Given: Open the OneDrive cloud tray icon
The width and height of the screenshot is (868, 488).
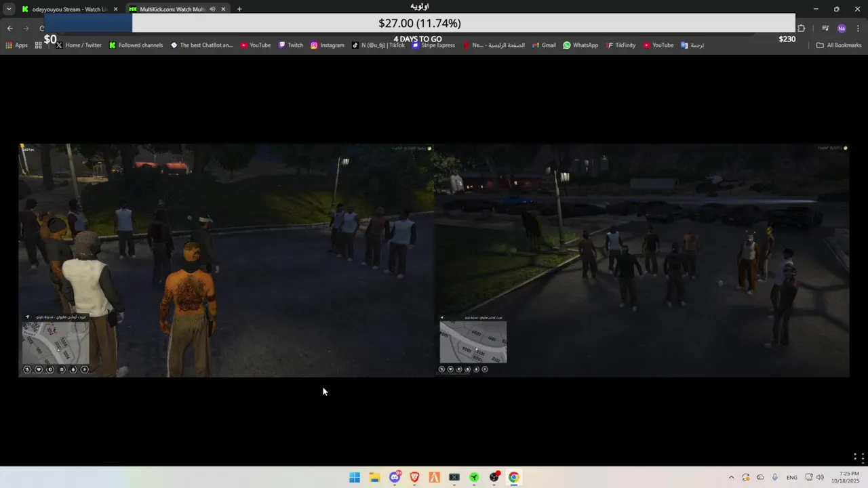Looking at the screenshot, I should pyautogui.click(x=760, y=477).
